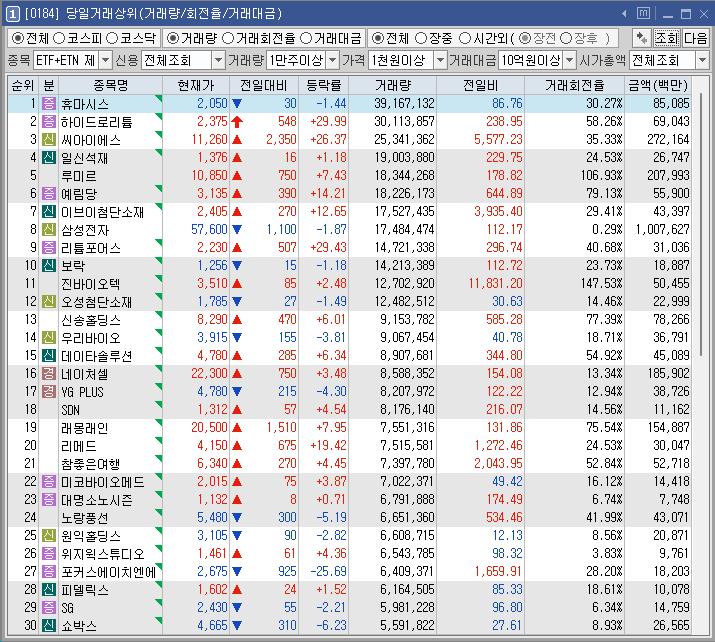Click the 다음 next button
This screenshot has height=642, width=715.
695,38
